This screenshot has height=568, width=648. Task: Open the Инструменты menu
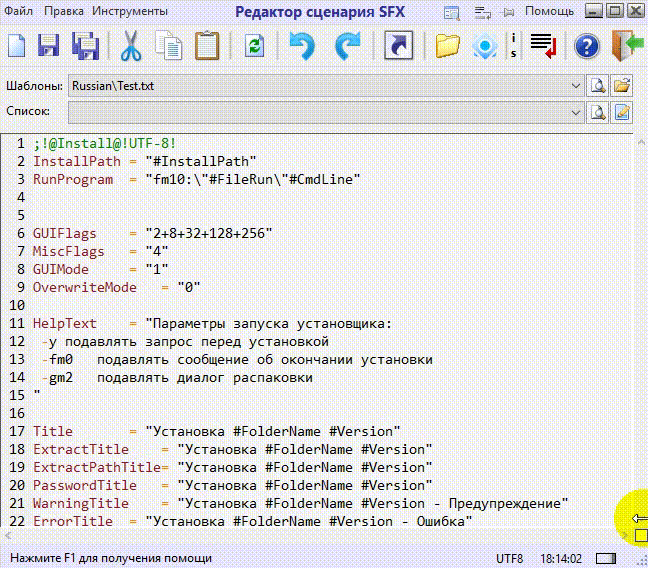point(130,11)
